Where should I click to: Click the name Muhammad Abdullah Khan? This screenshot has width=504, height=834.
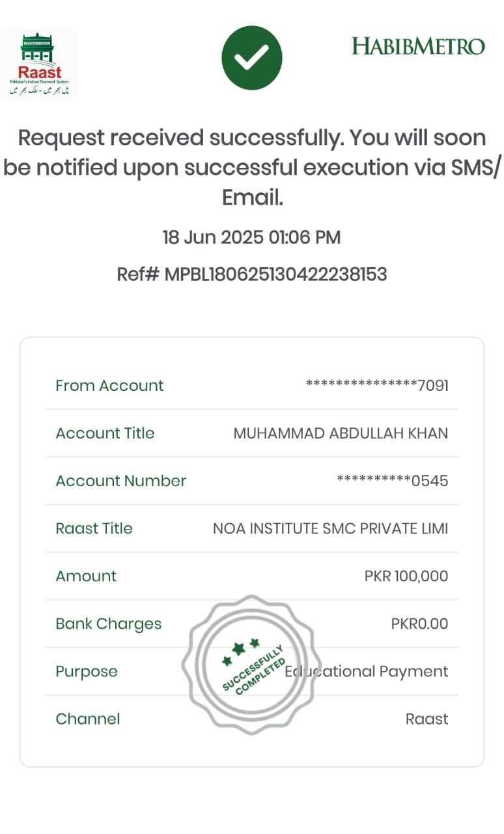pos(341,433)
